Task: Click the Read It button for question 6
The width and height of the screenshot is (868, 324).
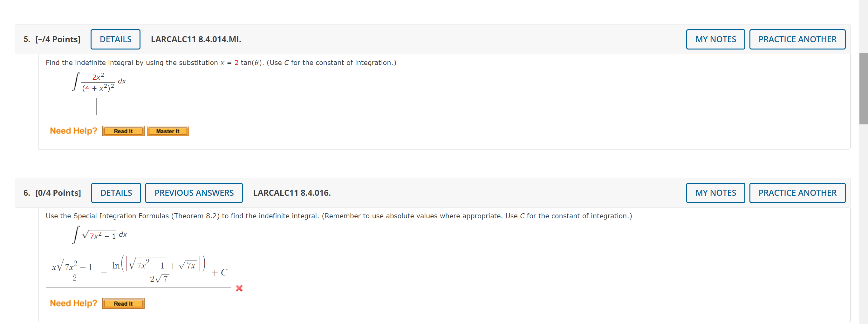Action: click(123, 303)
